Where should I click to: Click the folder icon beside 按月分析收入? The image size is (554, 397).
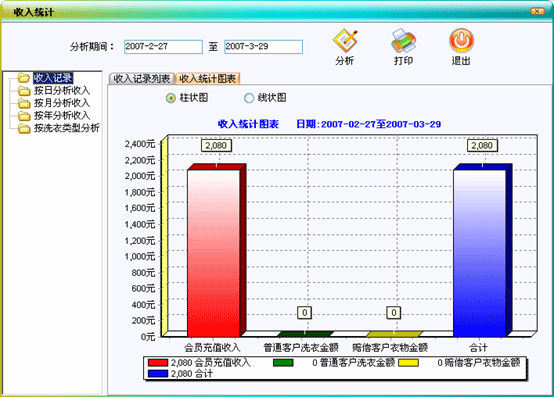[24, 103]
